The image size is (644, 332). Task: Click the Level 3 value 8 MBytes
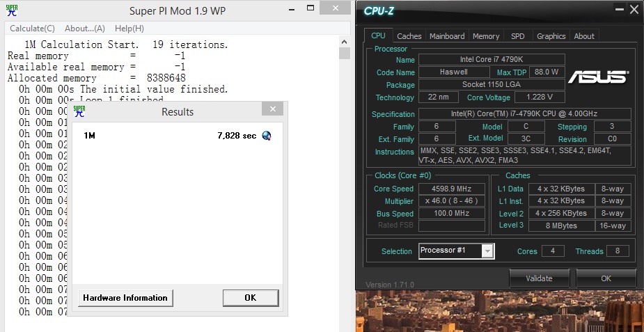561,226
